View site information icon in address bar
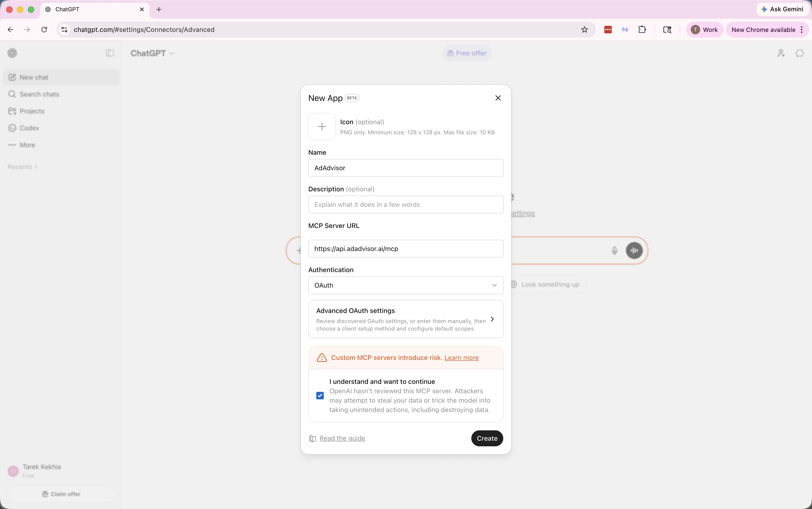 64,30
